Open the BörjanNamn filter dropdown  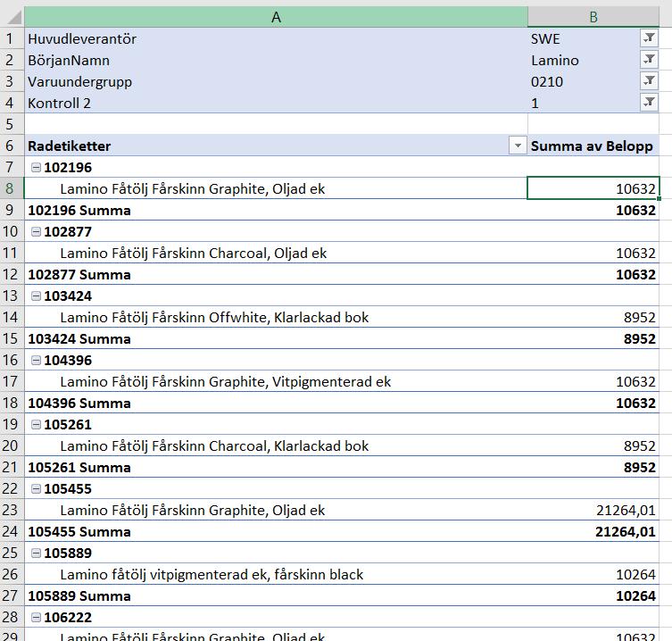coord(649,60)
